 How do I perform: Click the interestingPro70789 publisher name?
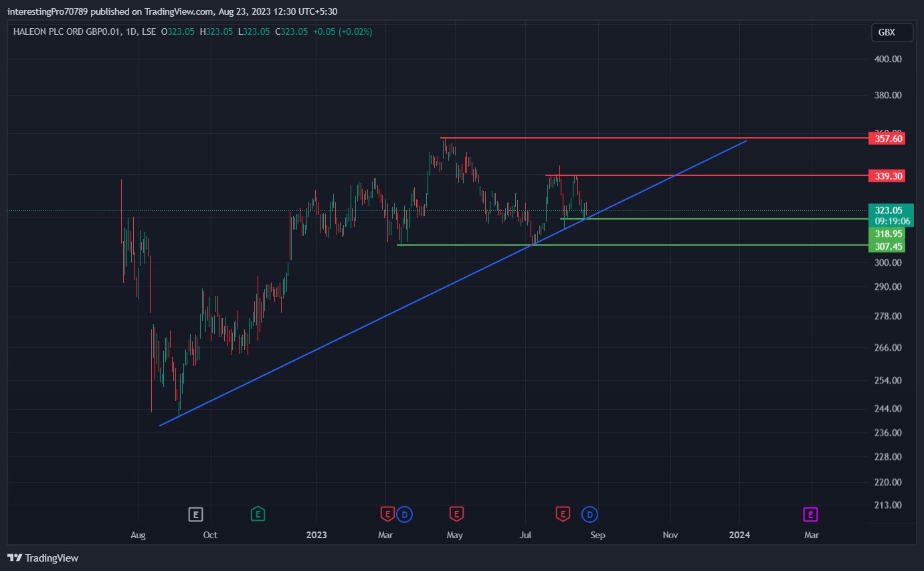point(48,11)
